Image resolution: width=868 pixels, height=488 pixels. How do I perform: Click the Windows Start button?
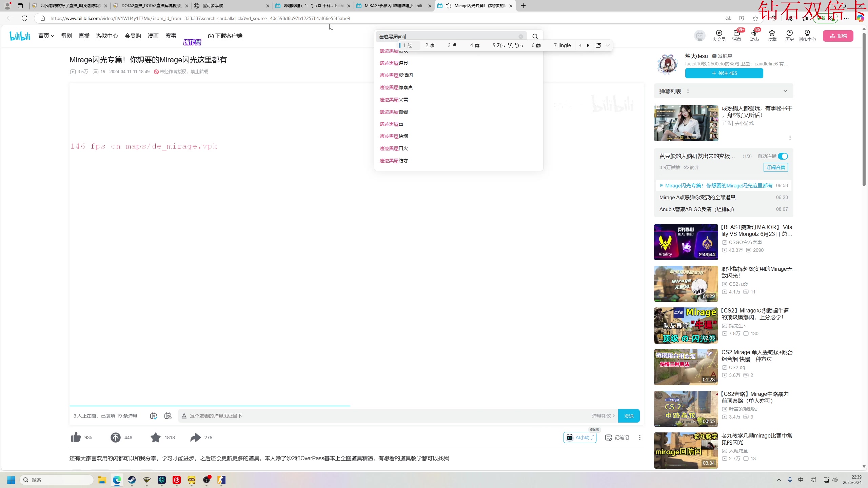pyautogui.click(x=11, y=480)
